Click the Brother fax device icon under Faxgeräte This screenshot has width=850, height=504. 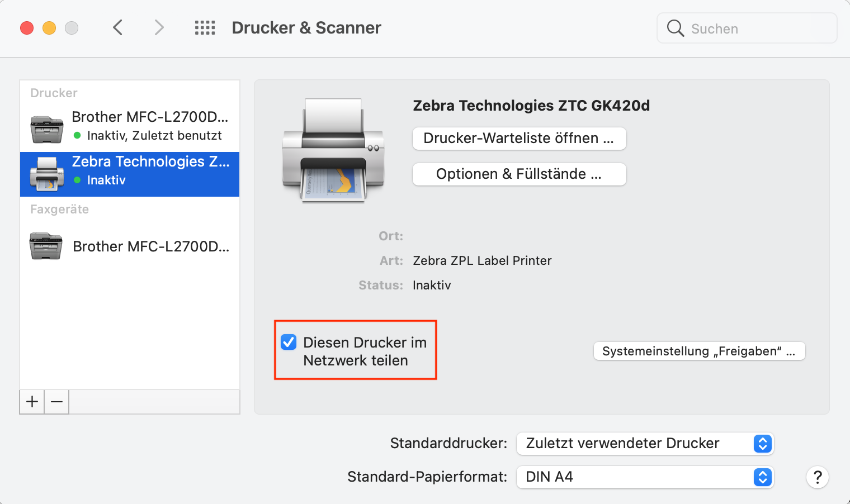coord(46,246)
